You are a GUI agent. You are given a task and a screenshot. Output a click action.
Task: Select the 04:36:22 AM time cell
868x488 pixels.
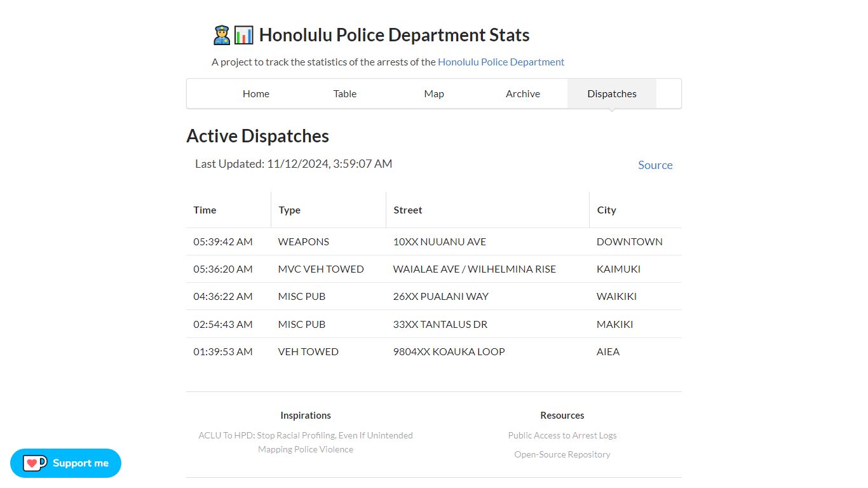click(x=229, y=296)
